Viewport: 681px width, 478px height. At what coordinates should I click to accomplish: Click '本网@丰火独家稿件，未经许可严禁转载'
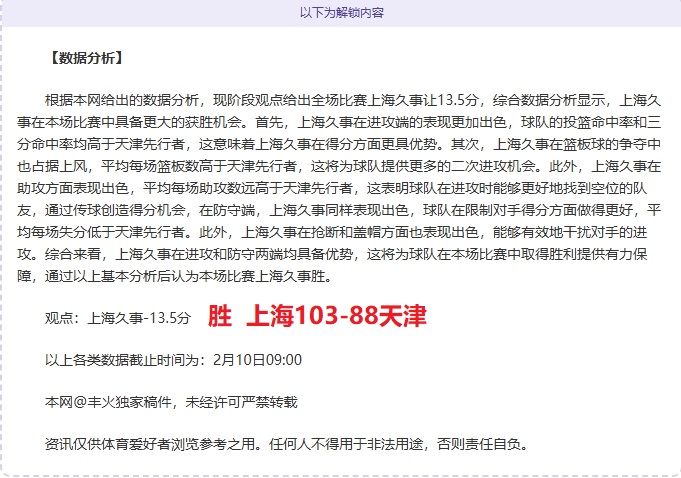(x=171, y=402)
